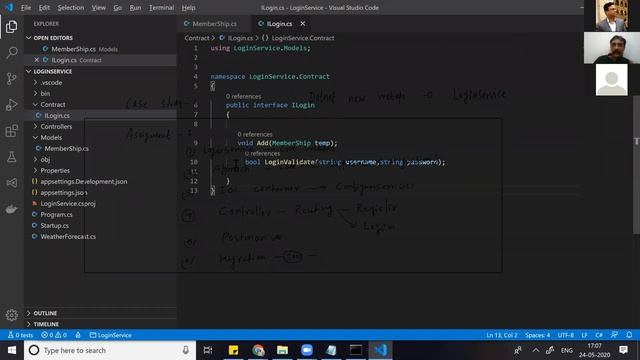Click the microphone icon in search box
Viewport: 640px width, 360px height.
click(186, 350)
